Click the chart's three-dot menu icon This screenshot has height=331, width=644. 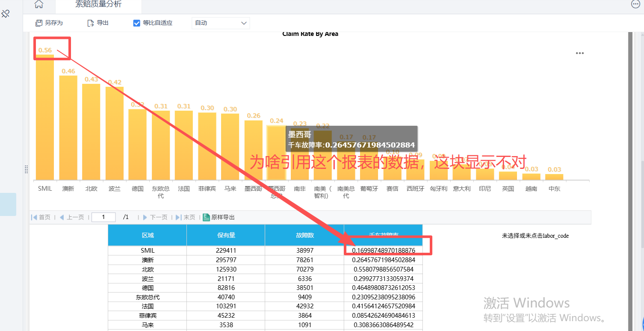[x=579, y=53]
